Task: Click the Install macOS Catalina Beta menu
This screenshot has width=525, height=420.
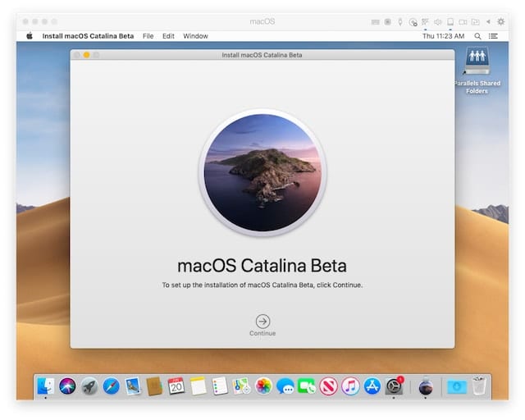Action: (x=89, y=36)
